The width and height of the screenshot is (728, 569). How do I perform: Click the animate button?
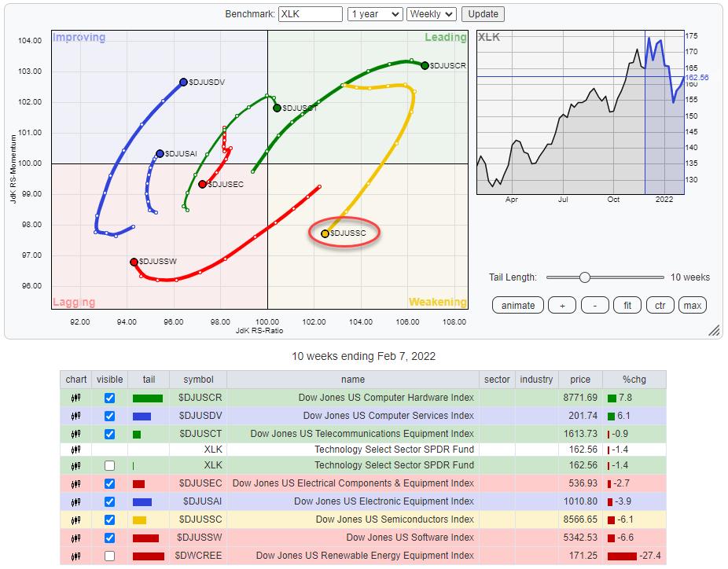coord(517,305)
